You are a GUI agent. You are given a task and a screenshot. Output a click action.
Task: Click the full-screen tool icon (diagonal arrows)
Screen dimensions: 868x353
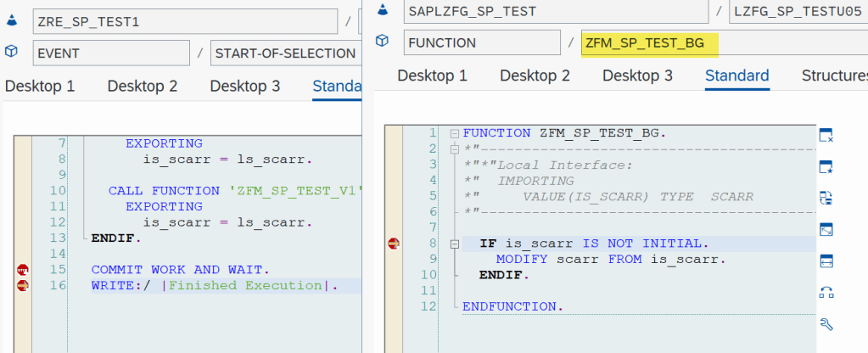coord(826,230)
